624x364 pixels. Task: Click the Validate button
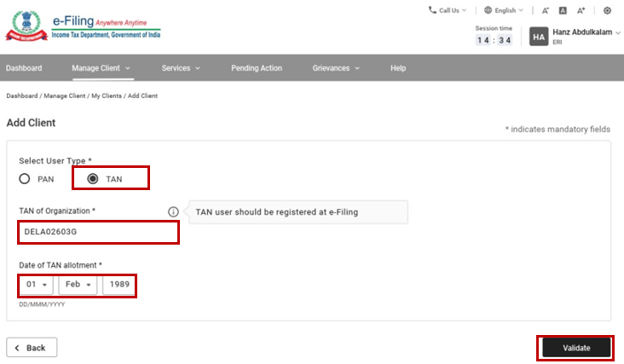coord(576,348)
